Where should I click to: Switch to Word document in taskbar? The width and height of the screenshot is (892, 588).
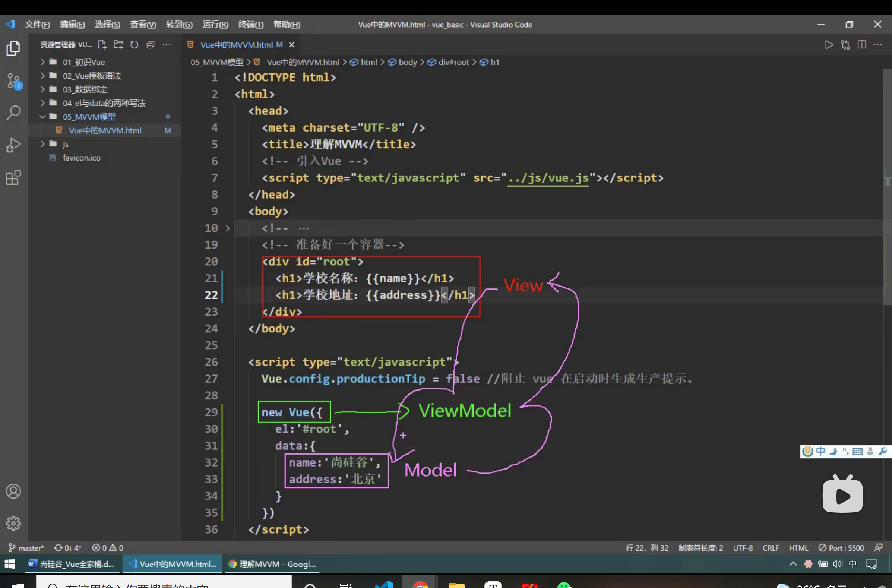click(71, 564)
